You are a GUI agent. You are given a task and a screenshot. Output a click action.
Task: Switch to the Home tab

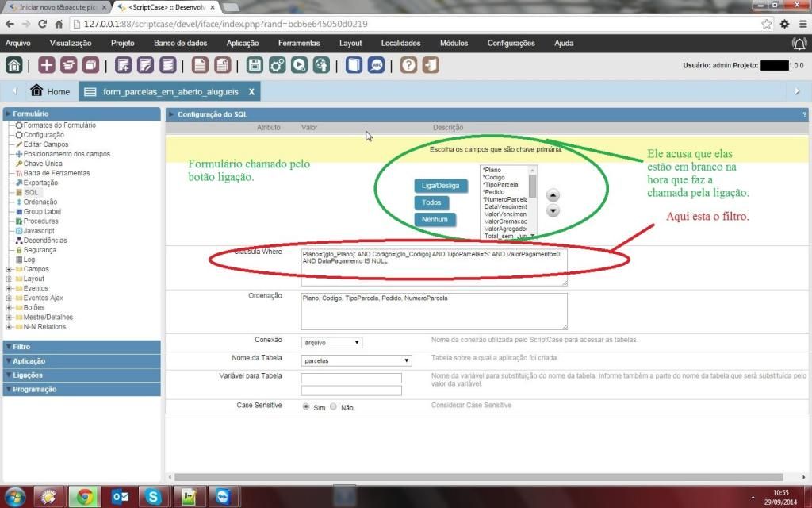tap(50, 91)
